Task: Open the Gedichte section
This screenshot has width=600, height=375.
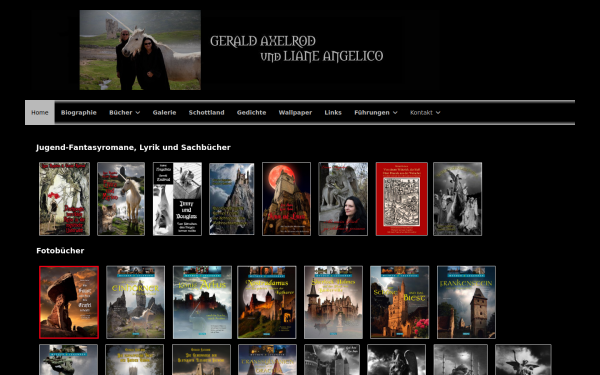Action: tap(251, 112)
